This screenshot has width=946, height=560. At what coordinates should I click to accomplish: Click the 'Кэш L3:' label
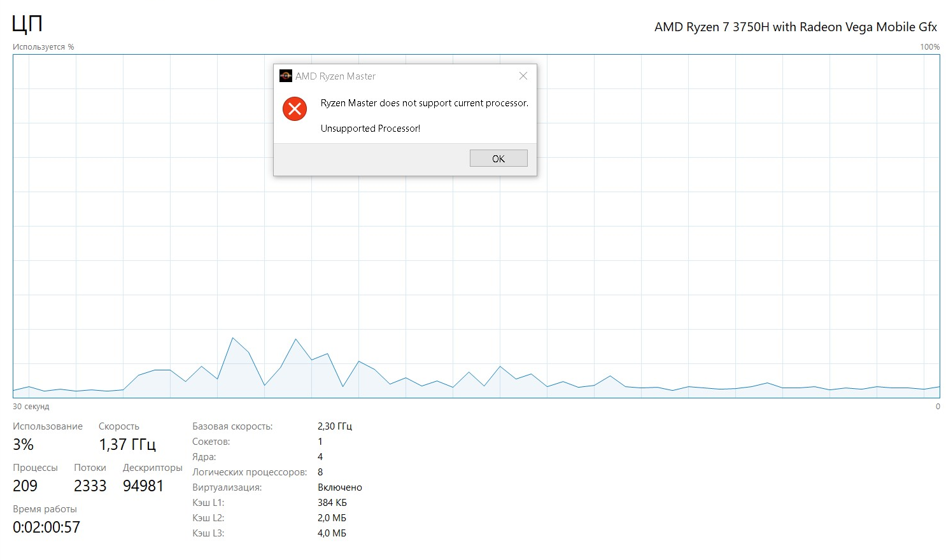point(208,533)
